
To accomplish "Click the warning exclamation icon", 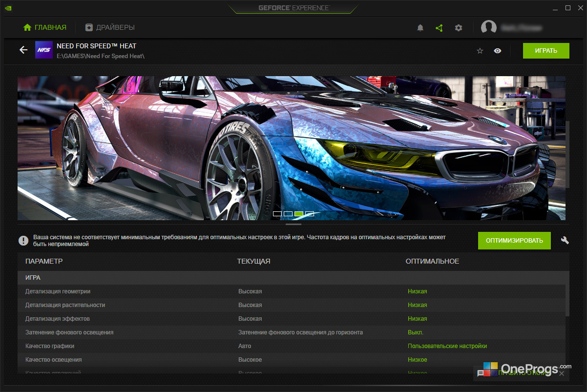I will pyautogui.click(x=23, y=240).
